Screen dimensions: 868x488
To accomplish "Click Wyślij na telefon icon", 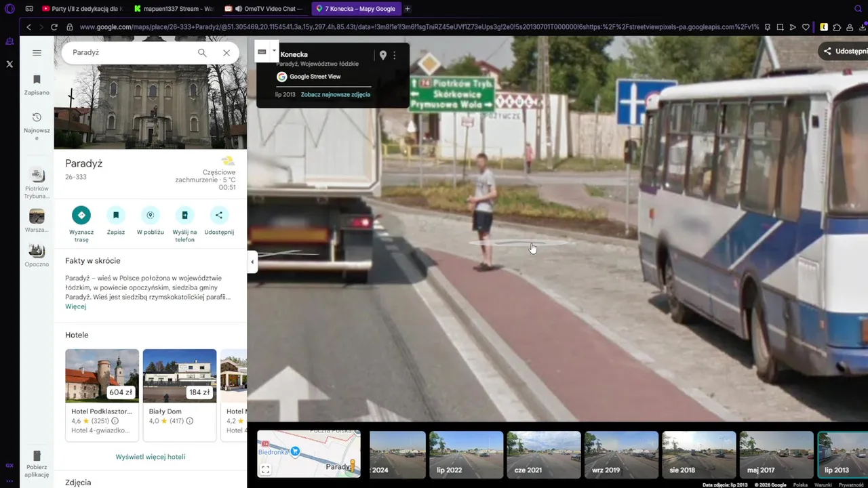I will pos(184,215).
